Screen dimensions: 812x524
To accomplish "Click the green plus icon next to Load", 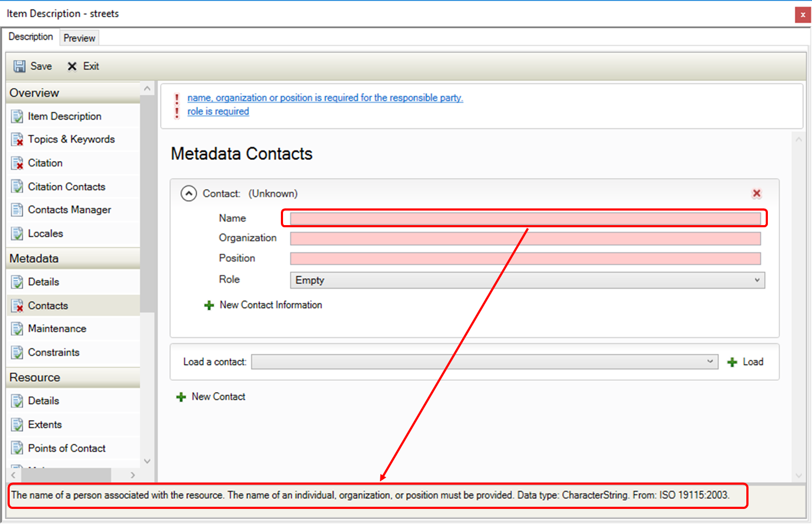I will click(732, 362).
